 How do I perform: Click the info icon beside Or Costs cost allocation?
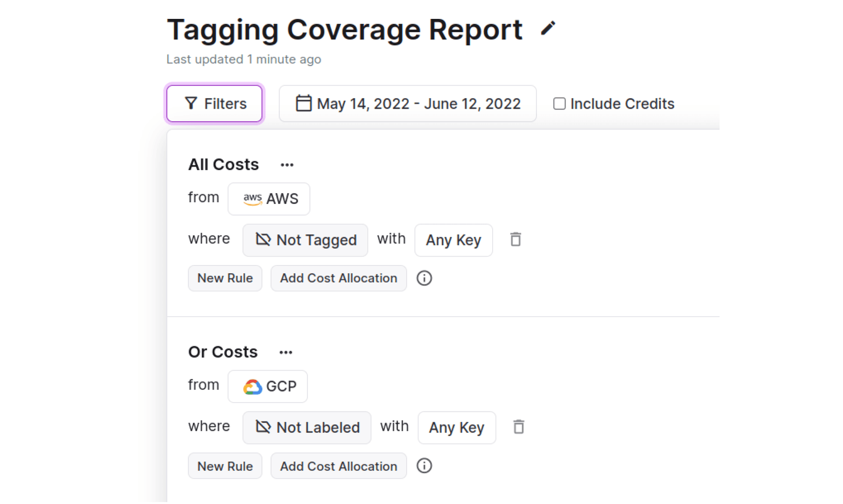424,466
